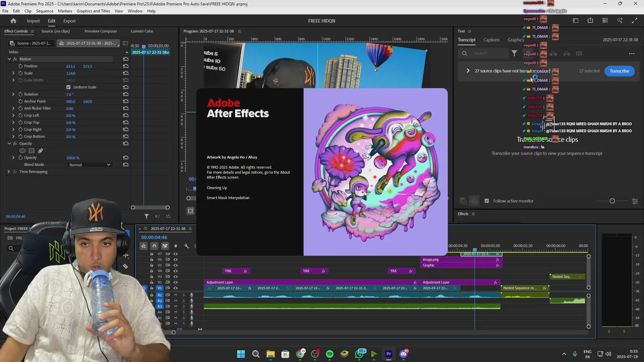Open the Home screen icon
Viewport: 644px width, 362px height.
pos(13,21)
